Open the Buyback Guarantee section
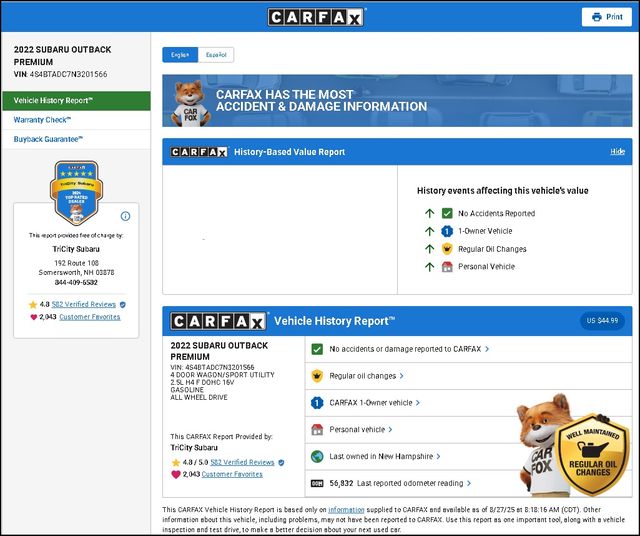 click(x=48, y=139)
